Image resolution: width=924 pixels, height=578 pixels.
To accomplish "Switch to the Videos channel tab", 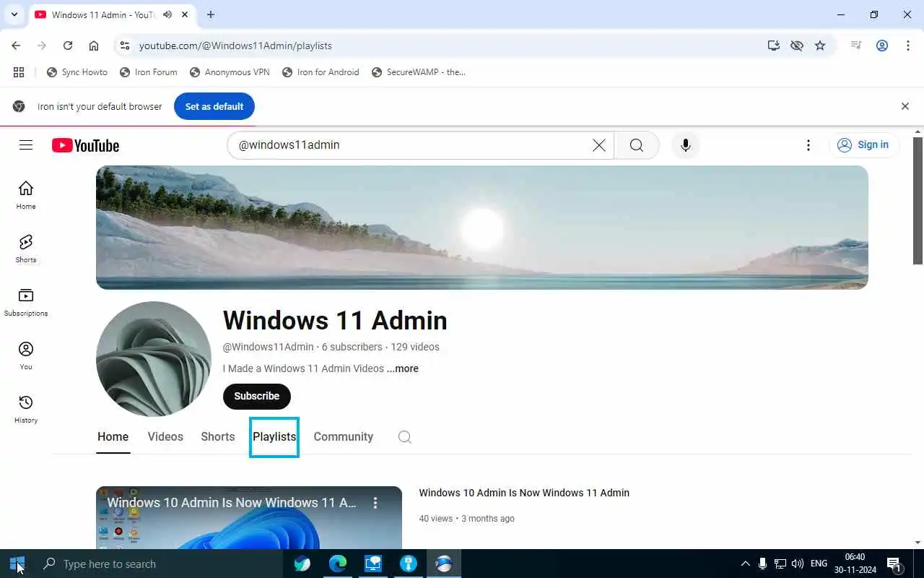I will [x=165, y=437].
